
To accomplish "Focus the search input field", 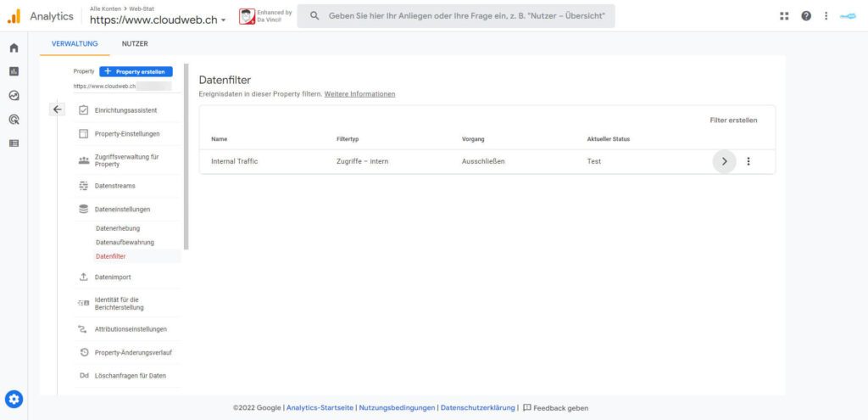I will point(456,16).
